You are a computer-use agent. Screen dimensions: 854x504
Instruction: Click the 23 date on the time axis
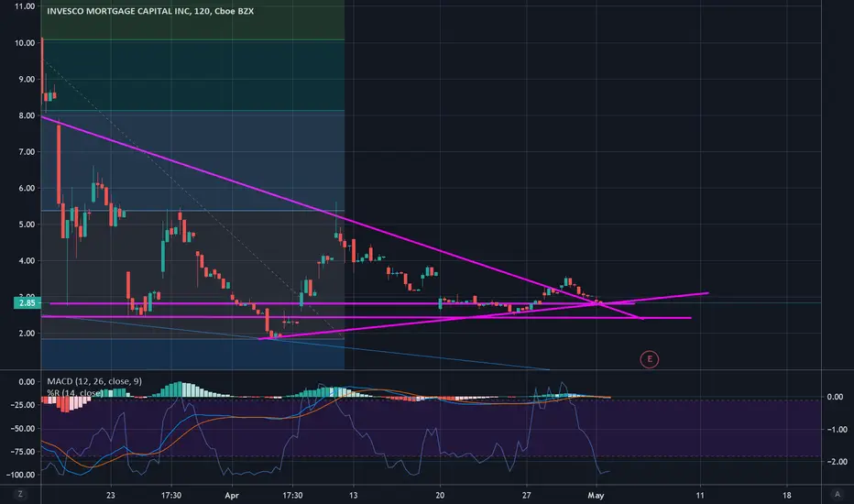point(111,495)
